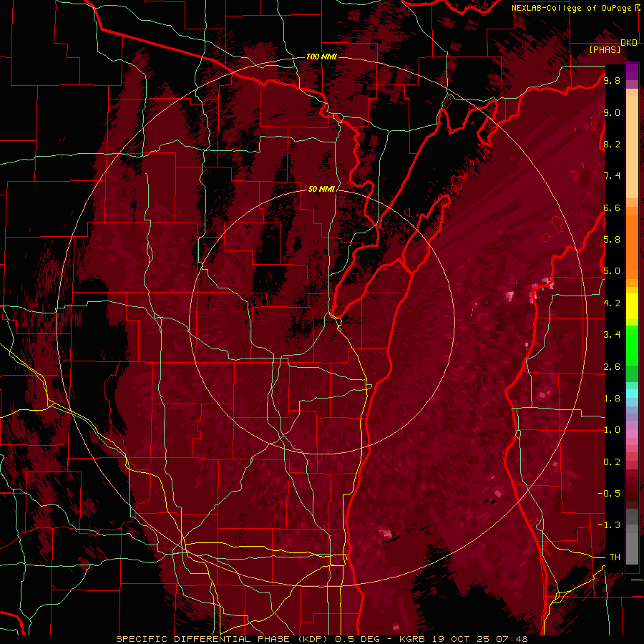Click the "100 NMI" range ring label
This screenshot has height=644, width=644.
(321, 57)
